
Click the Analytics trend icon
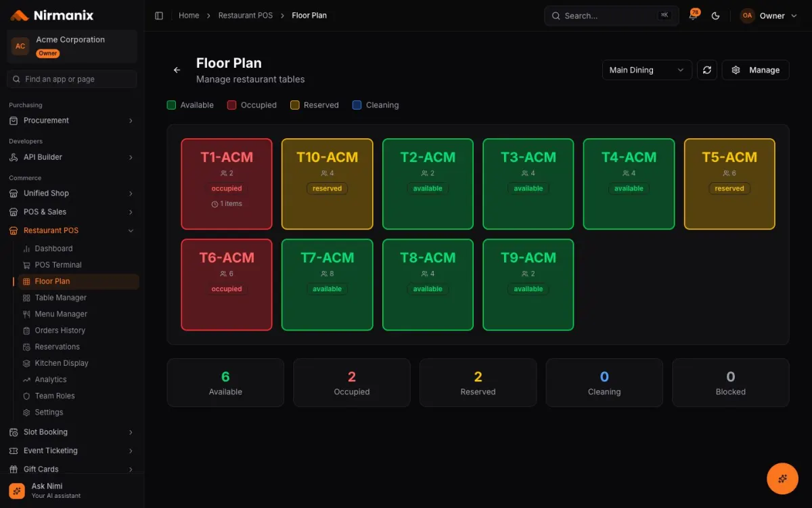(x=27, y=380)
